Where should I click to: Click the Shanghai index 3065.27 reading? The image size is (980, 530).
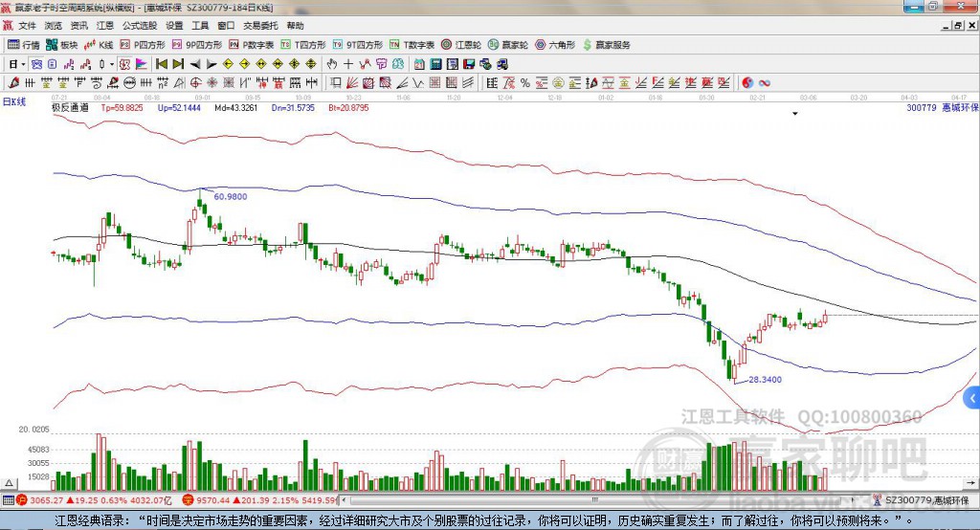tap(46, 500)
